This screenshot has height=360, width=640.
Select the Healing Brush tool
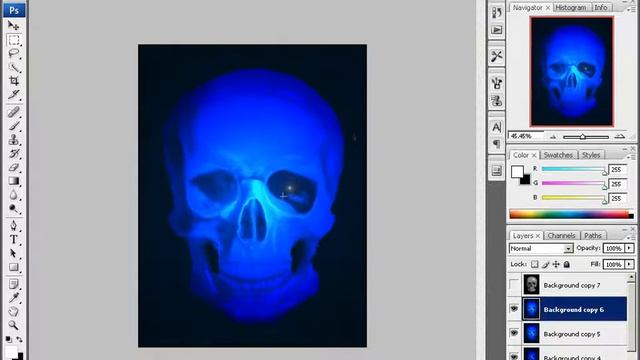13,112
